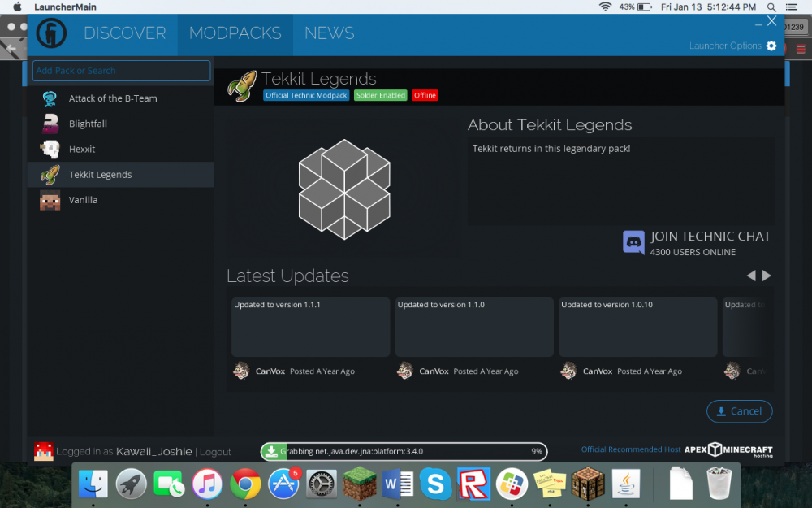The width and height of the screenshot is (812, 508).
Task: Join Technic Chat link
Action: coord(710,237)
